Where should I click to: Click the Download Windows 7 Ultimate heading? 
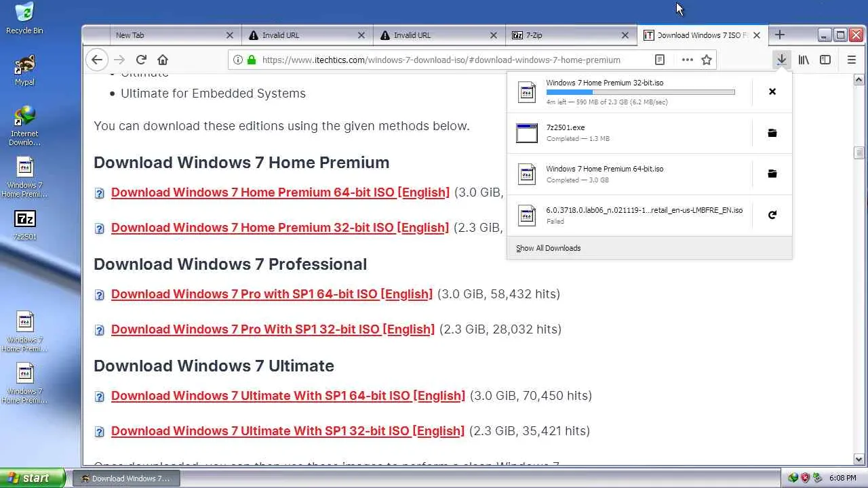[214, 366]
